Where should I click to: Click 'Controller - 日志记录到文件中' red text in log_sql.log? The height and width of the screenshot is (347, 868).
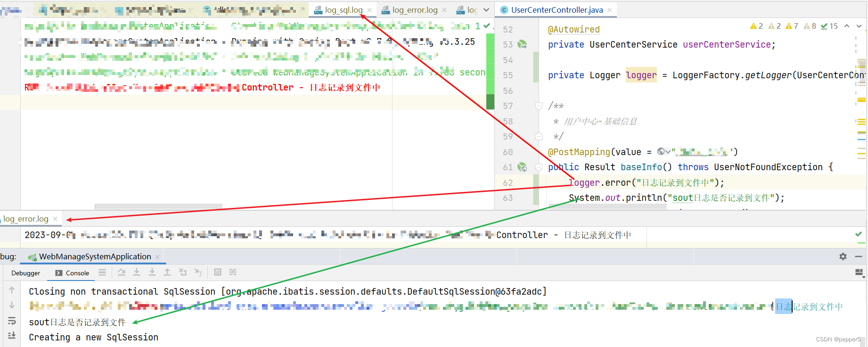point(311,87)
